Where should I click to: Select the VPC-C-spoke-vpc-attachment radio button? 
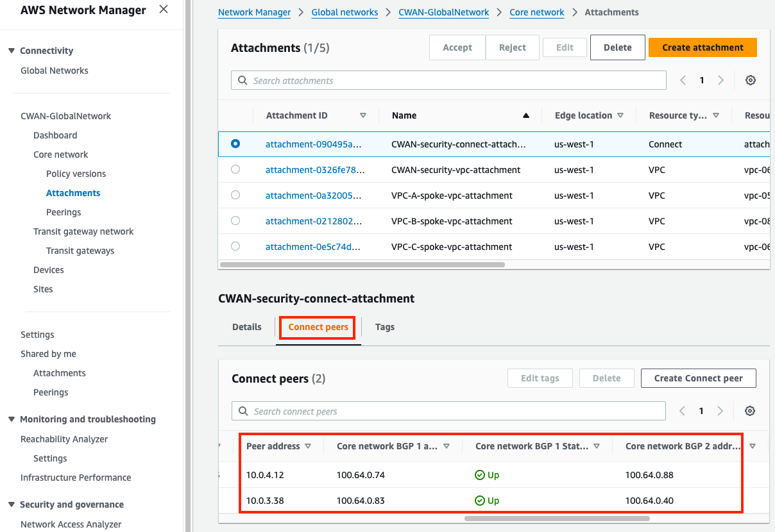pyautogui.click(x=235, y=246)
